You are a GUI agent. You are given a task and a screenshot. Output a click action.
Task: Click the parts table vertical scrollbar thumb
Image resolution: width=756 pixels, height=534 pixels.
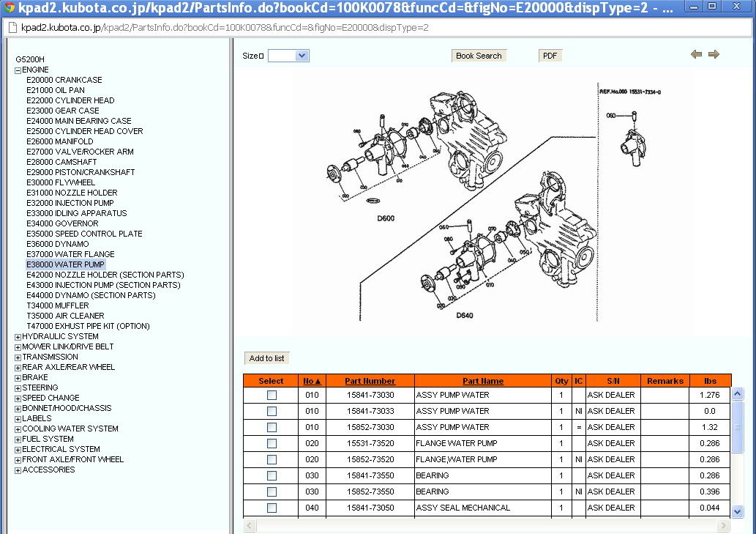tap(737, 427)
